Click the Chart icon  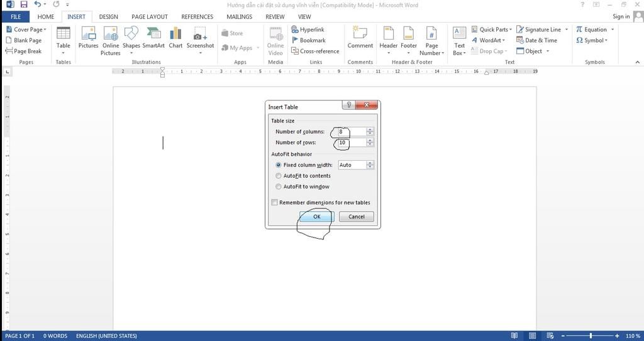click(x=175, y=38)
